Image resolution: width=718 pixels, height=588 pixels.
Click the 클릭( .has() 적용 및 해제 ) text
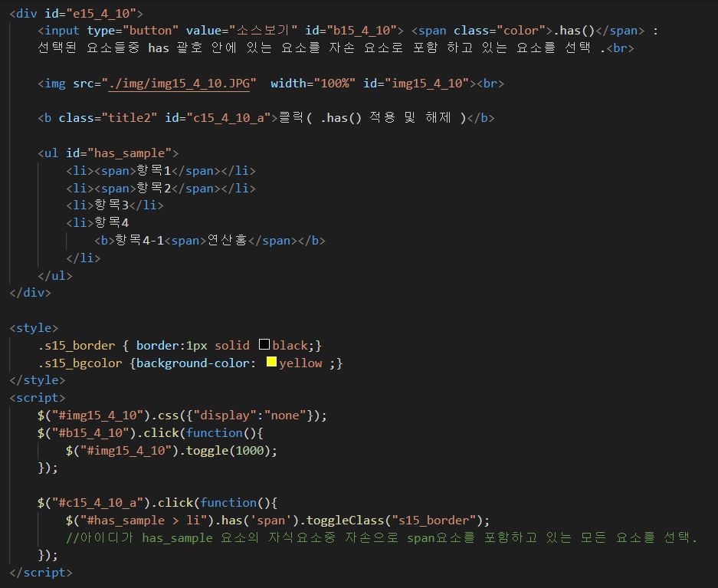[x=372, y=118]
